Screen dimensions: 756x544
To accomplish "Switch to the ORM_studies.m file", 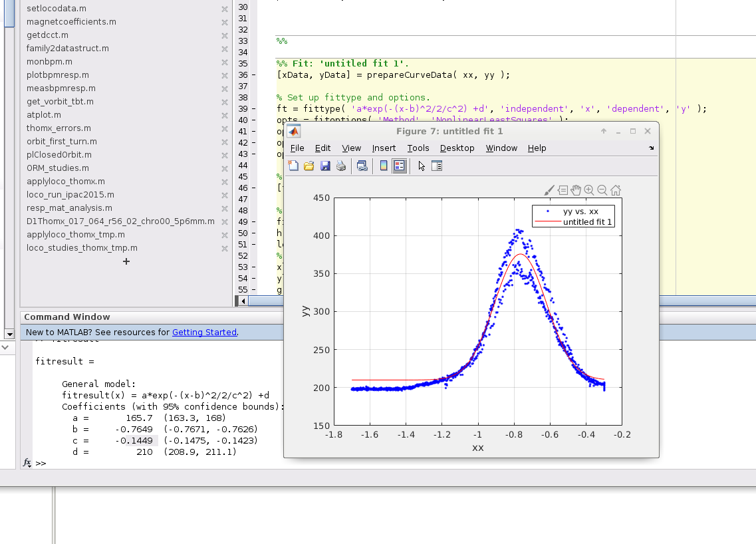I will pyautogui.click(x=58, y=168).
